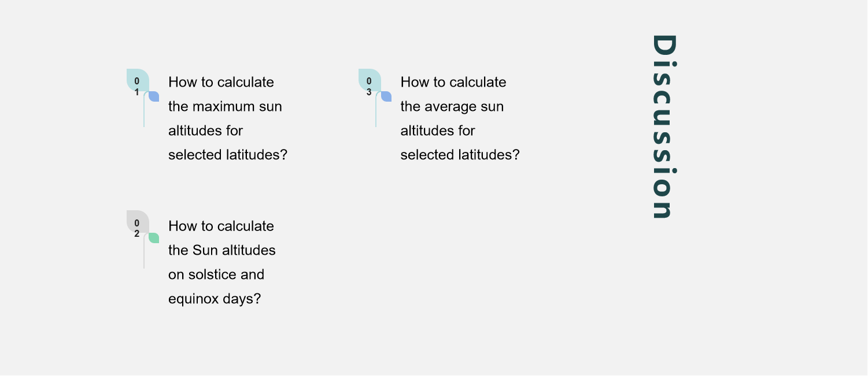Click the "the average sun" text line
Screen dimensions: 868x376
452,107
